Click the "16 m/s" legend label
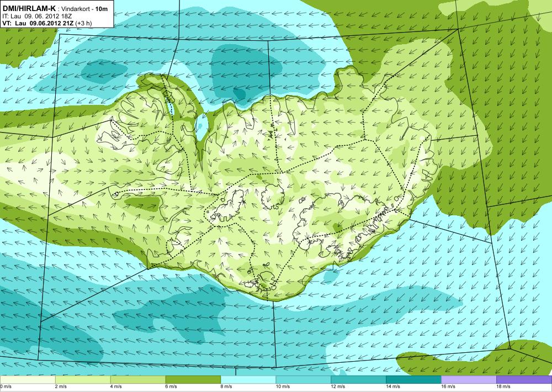 (448, 386)
